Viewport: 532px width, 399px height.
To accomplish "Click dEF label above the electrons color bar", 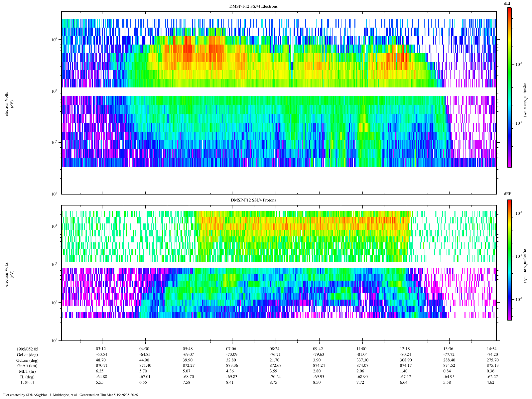I will click(507, 3).
